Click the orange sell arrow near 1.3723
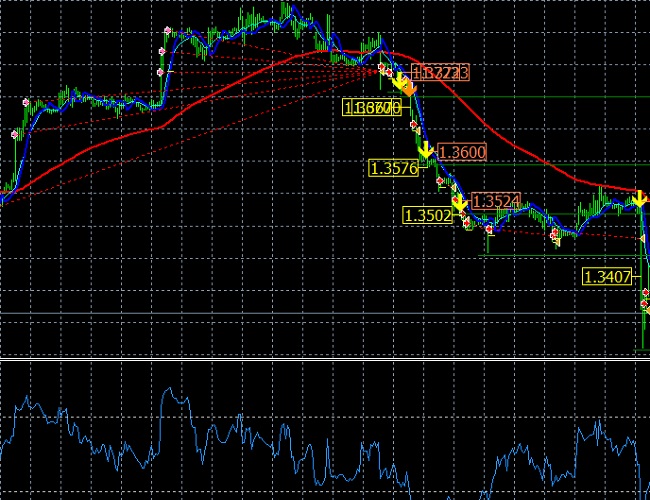Image resolution: width=650 pixels, height=500 pixels. (x=409, y=86)
